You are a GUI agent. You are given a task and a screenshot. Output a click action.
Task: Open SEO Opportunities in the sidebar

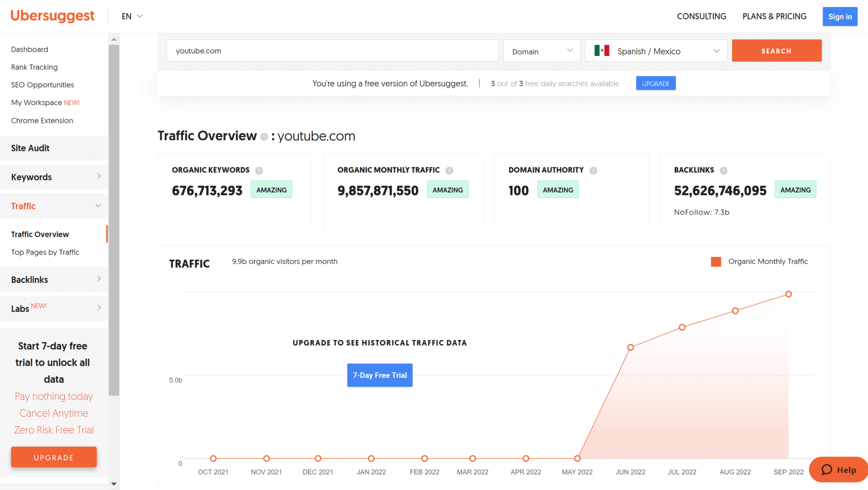click(42, 85)
